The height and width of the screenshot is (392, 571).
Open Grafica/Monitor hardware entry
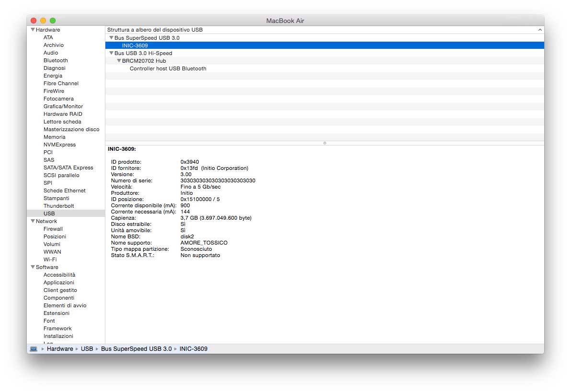coord(63,106)
